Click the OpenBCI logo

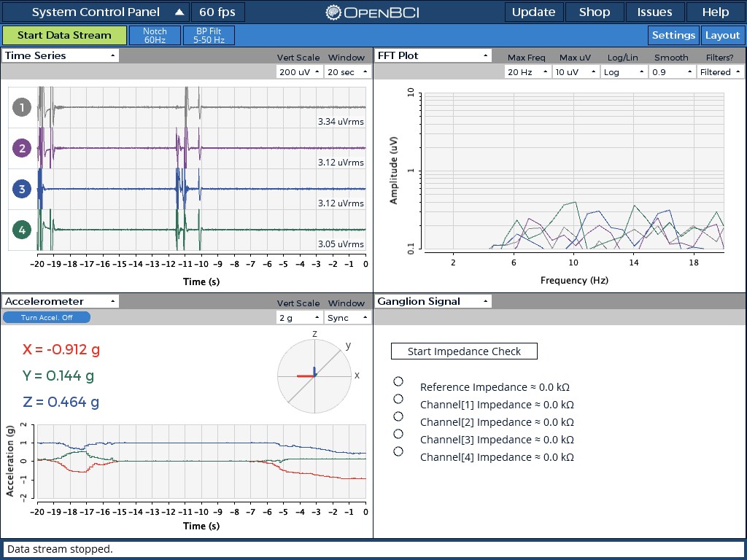tap(373, 12)
